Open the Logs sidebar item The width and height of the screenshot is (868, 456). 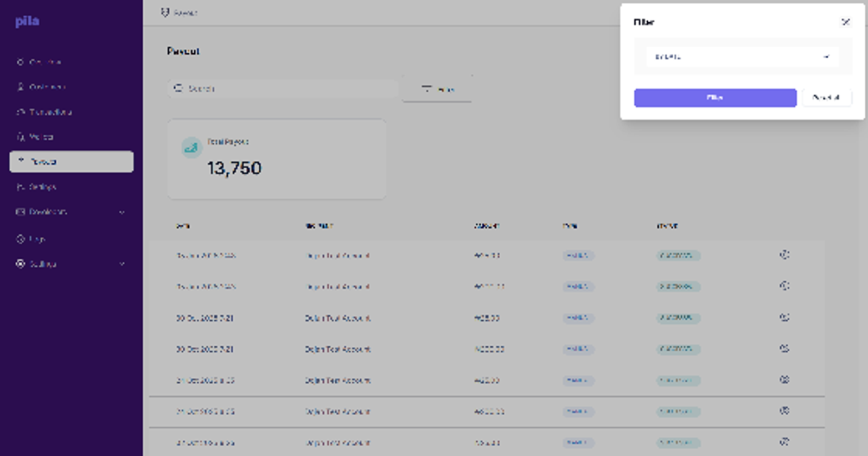pyautogui.click(x=31, y=239)
